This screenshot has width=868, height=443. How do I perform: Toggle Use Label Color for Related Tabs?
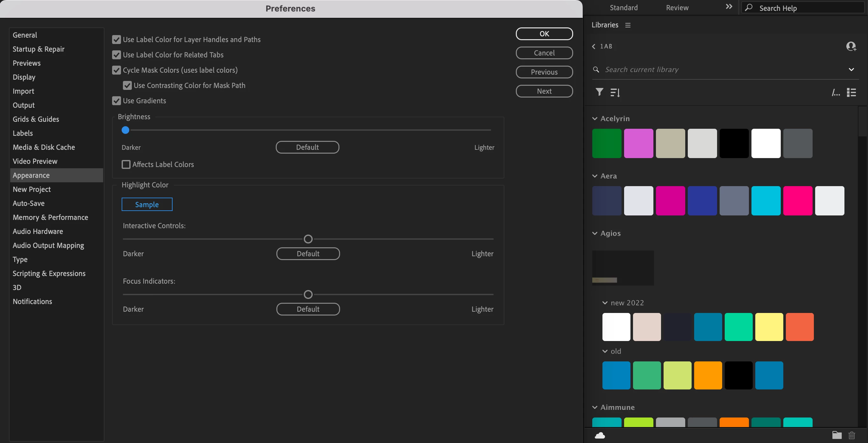(117, 54)
